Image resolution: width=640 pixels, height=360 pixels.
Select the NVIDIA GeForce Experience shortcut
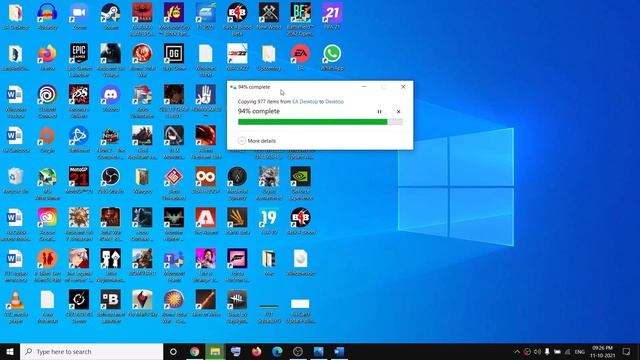[300, 183]
